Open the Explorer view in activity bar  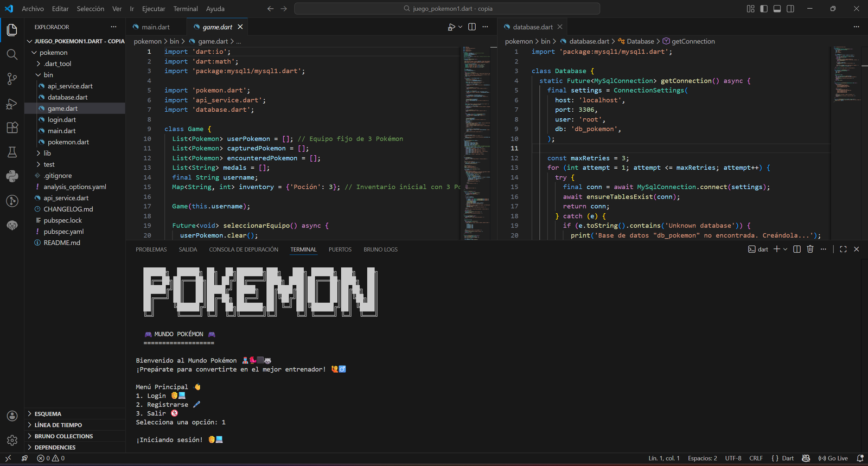coord(12,30)
